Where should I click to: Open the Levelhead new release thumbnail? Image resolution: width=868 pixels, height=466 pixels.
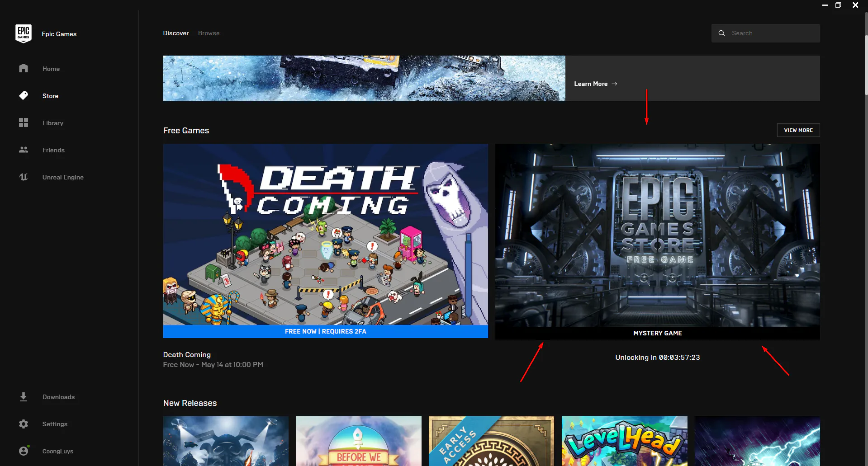pos(624,441)
